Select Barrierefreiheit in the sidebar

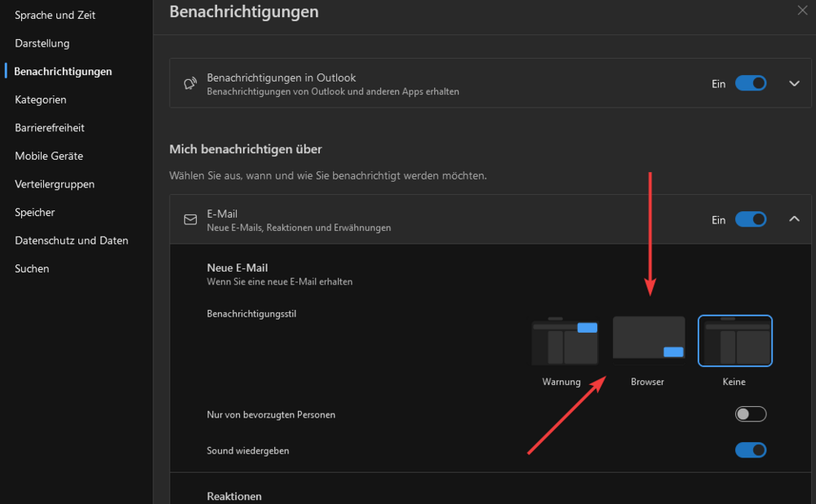click(x=50, y=128)
